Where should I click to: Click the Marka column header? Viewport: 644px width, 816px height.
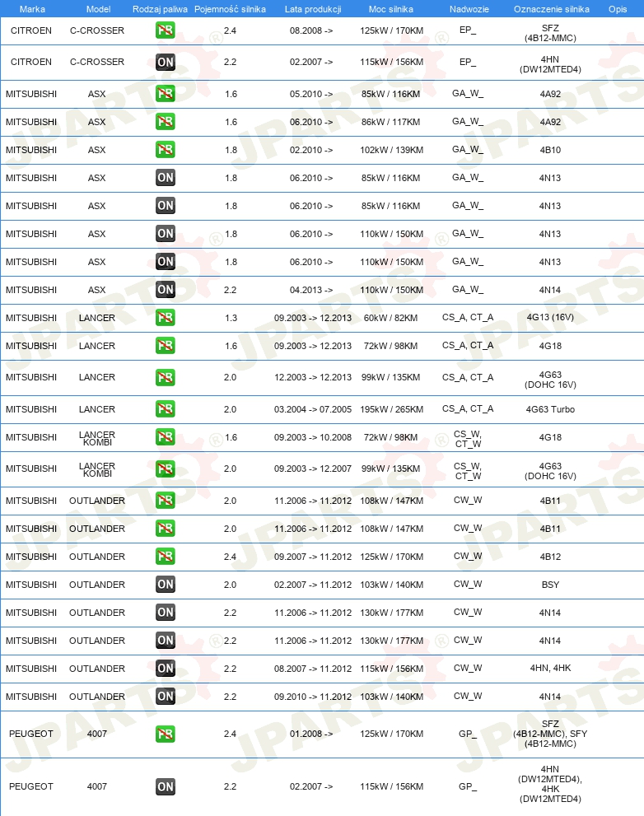(32, 9)
